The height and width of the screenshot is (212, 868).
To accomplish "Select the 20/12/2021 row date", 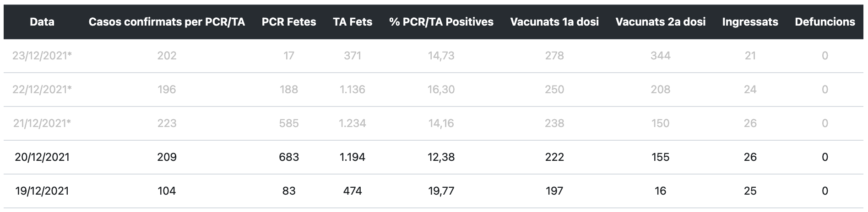I will 42,157.
